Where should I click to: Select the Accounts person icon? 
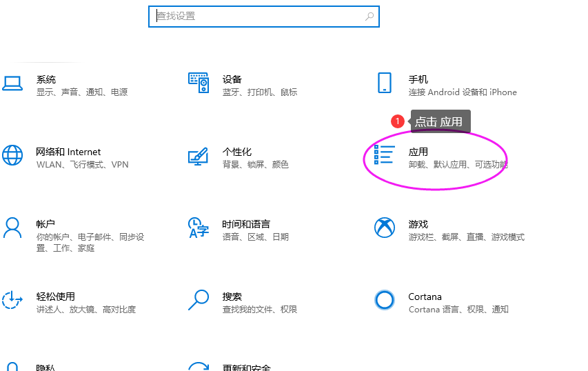(12, 228)
